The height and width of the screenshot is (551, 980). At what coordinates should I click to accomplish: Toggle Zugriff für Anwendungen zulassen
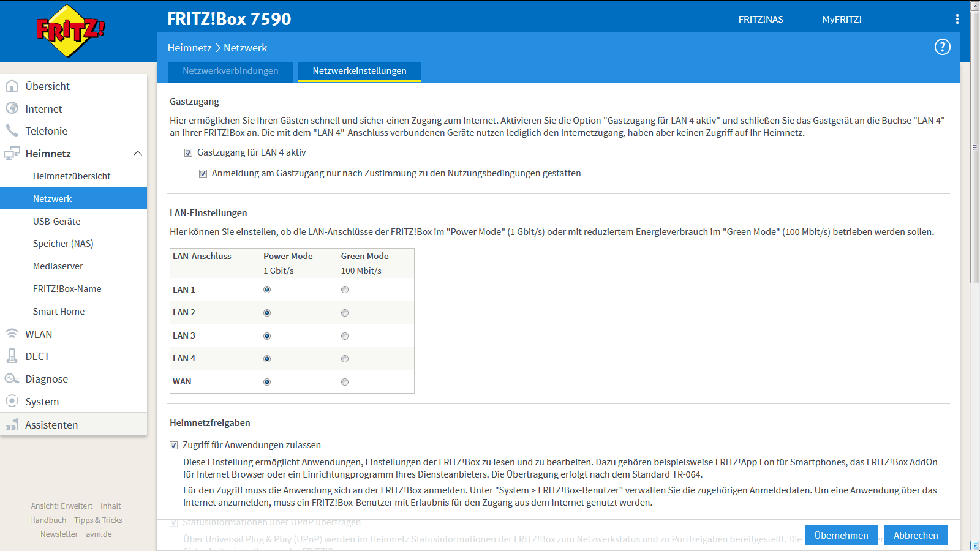tap(174, 445)
